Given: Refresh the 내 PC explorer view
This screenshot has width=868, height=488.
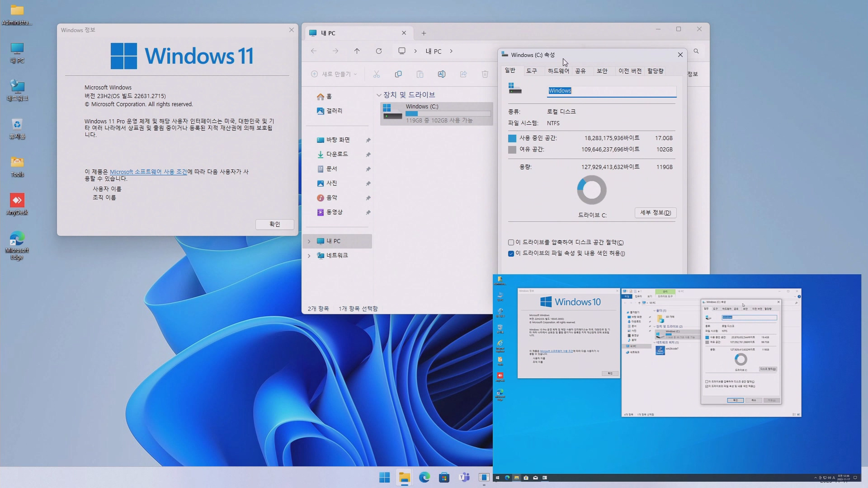Looking at the screenshot, I should point(379,51).
